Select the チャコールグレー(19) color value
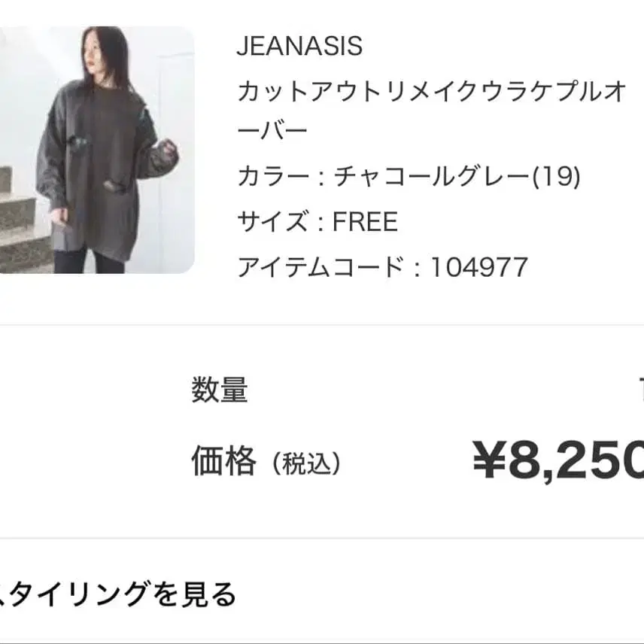The width and height of the screenshot is (644, 644). [x=457, y=178]
